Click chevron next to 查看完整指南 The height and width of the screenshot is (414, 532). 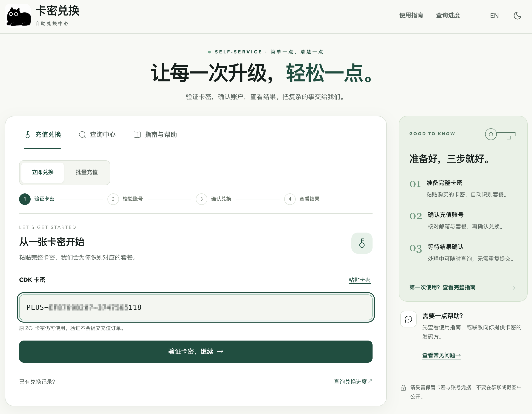pyautogui.click(x=514, y=287)
